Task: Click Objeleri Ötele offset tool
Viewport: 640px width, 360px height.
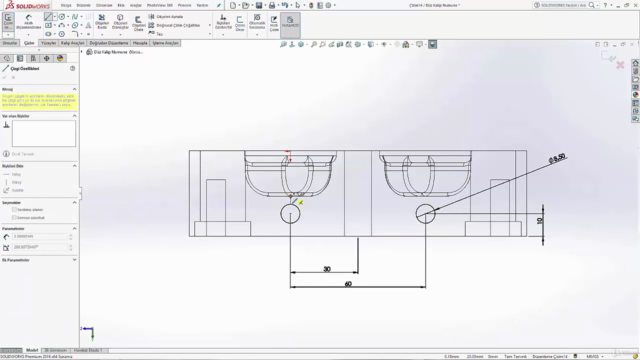Action: coord(138,24)
